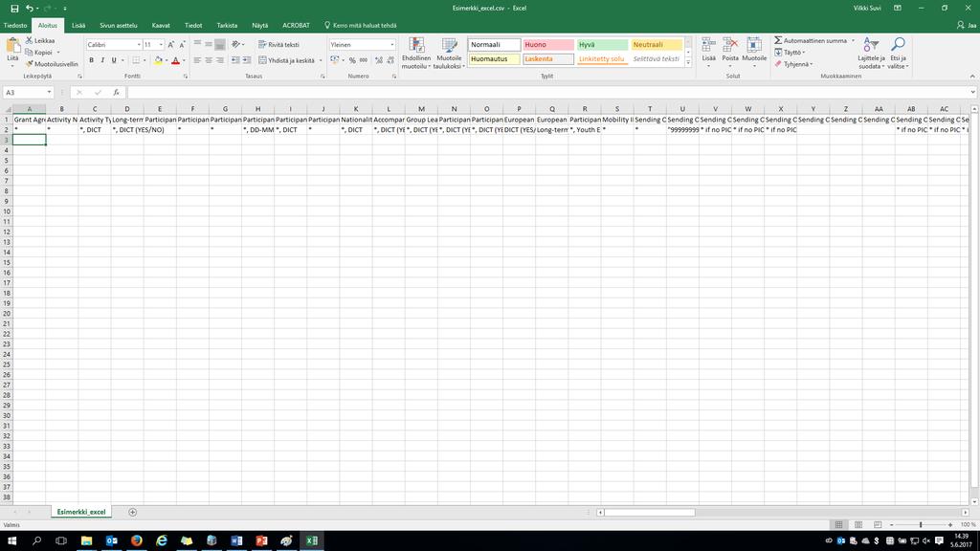Switch to page layout view

[858, 525]
